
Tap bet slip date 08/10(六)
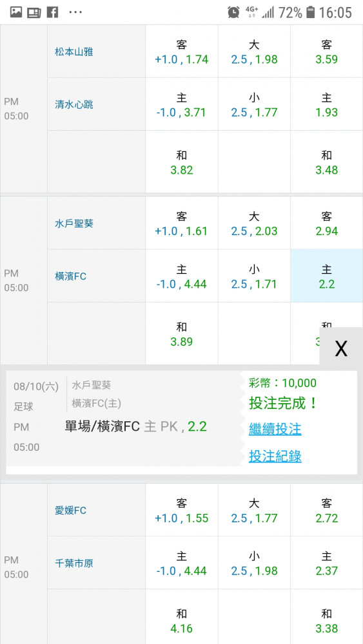[36, 386]
